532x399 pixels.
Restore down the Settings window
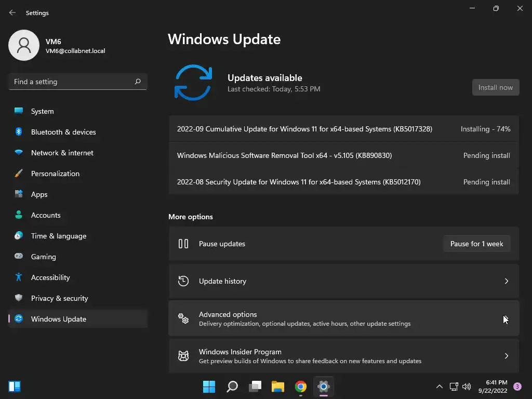click(496, 8)
